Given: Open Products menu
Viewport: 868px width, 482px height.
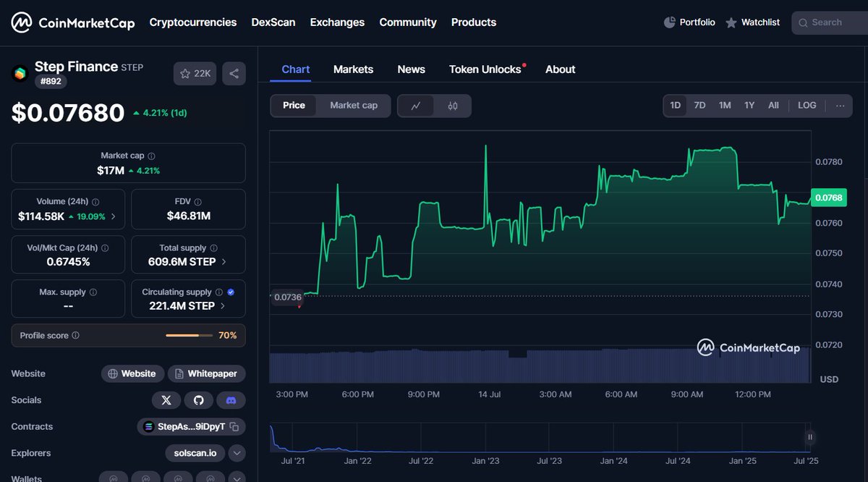Looking at the screenshot, I should point(474,22).
